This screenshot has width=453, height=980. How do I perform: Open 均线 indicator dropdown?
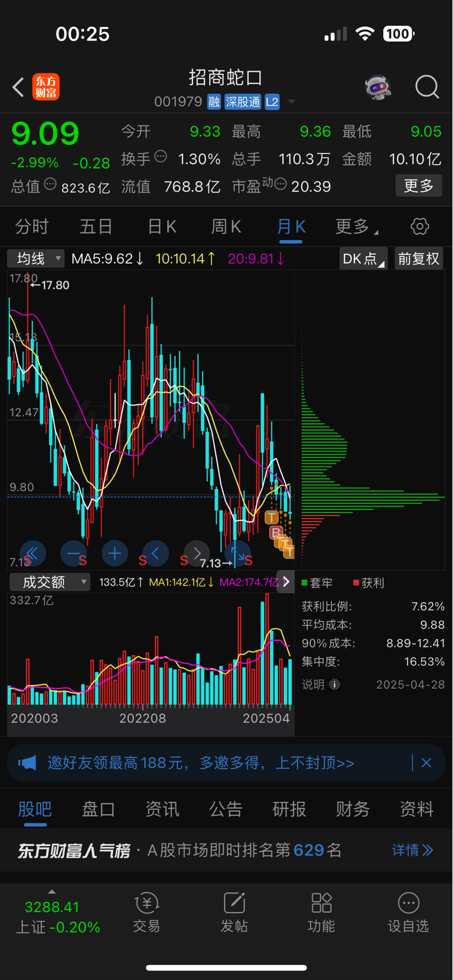click(35, 258)
